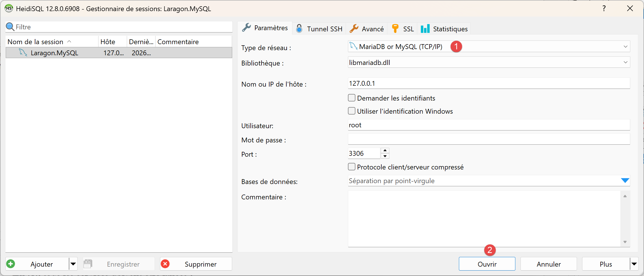Increase the Port value with up arrow
644x276 pixels.
click(385, 150)
